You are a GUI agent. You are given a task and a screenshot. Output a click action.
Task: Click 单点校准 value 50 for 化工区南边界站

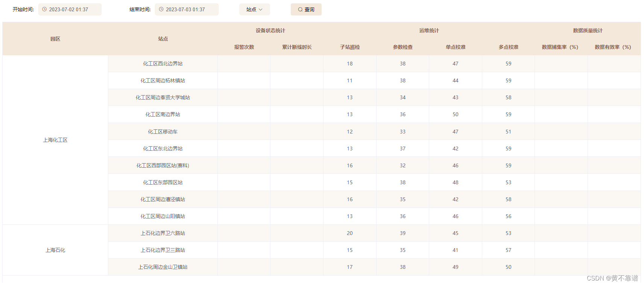click(x=456, y=114)
